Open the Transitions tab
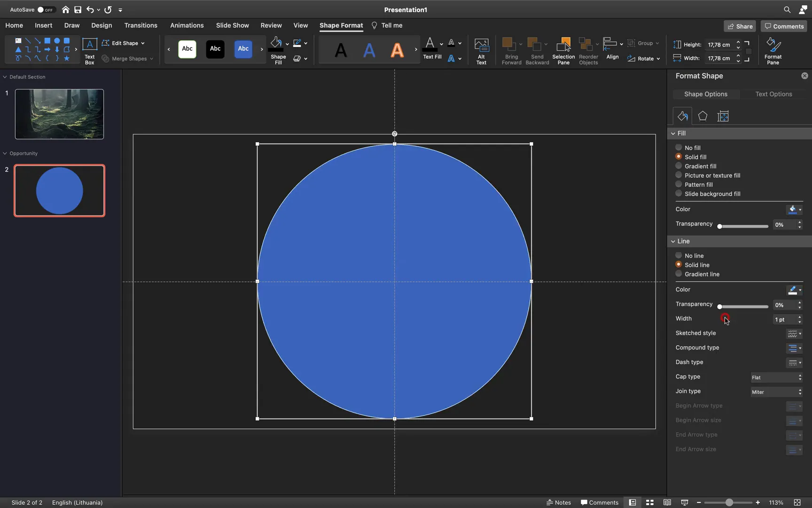This screenshot has height=508, width=812. [141, 25]
